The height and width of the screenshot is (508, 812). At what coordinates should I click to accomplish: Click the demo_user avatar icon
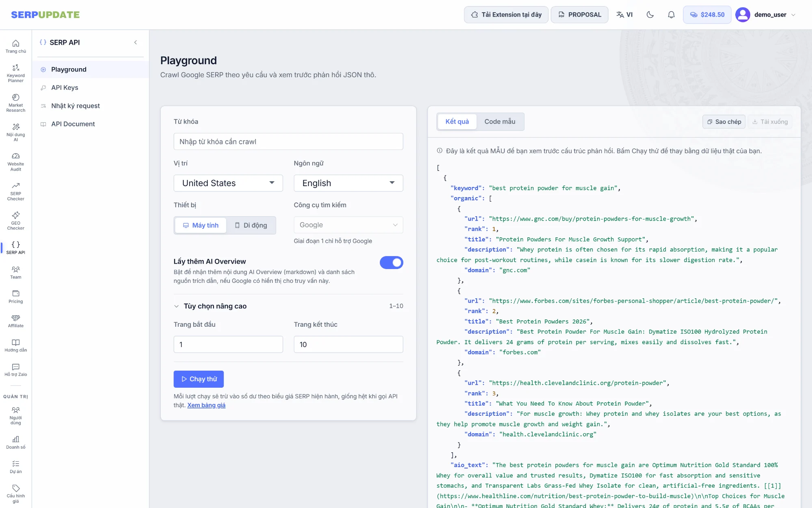point(743,15)
